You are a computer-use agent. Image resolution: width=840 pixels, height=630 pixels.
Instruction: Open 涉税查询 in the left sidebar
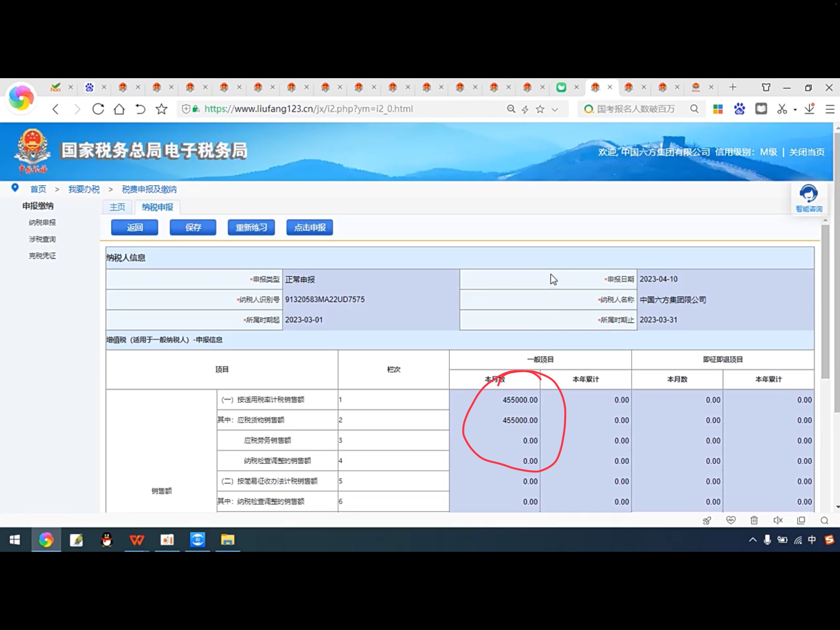coord(42,239)
